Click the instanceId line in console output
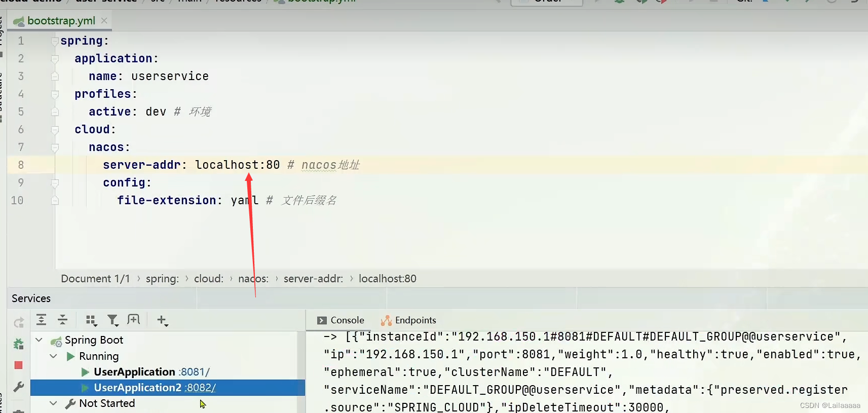868x413 pixels. 585,337
